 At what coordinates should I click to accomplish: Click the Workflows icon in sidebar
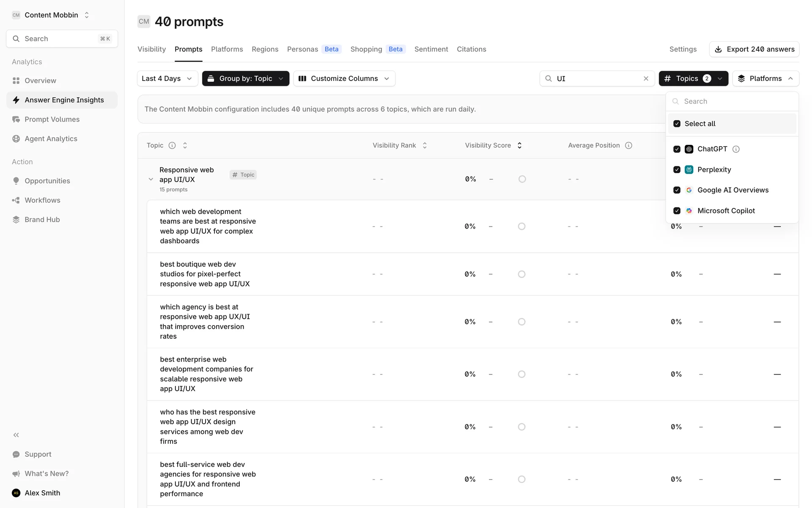16,200
